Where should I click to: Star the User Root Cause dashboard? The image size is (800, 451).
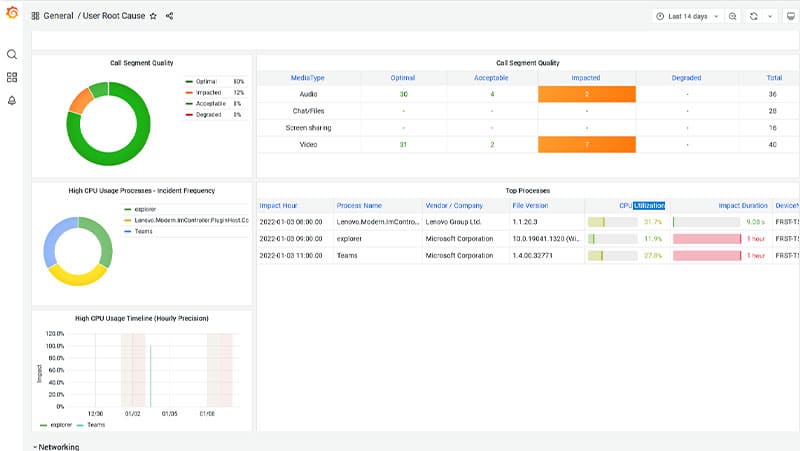[x=153, y=16]
